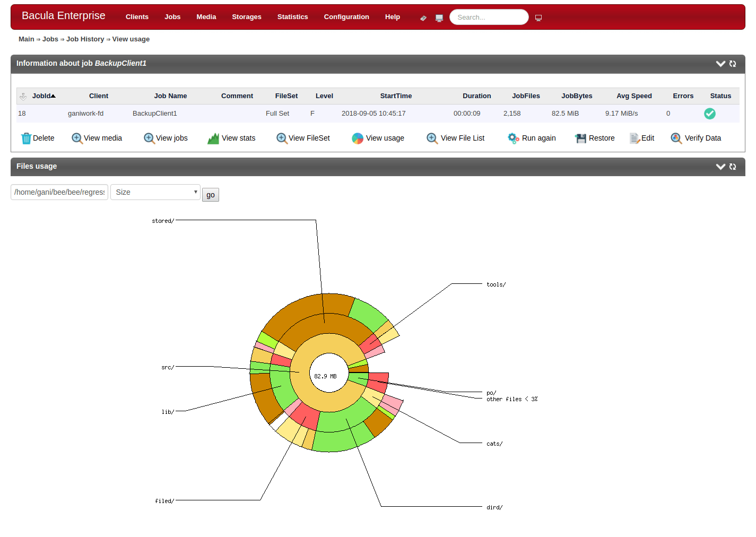Click the selection icon in the table header corner

pyautogui.click(x=23, y=97)
